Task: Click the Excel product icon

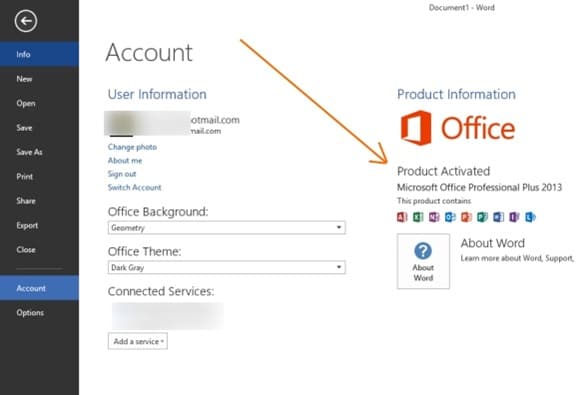Action: [418, 217]
